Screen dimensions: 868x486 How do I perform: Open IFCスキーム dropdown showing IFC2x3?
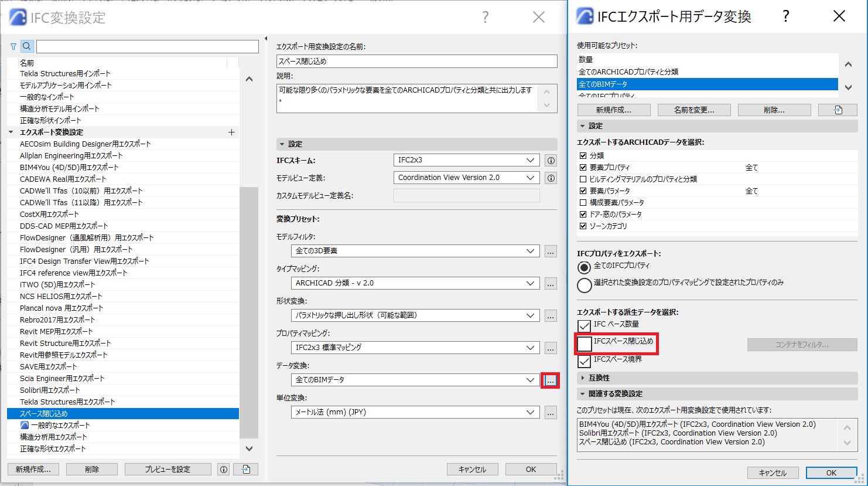[x=466, y=160]
